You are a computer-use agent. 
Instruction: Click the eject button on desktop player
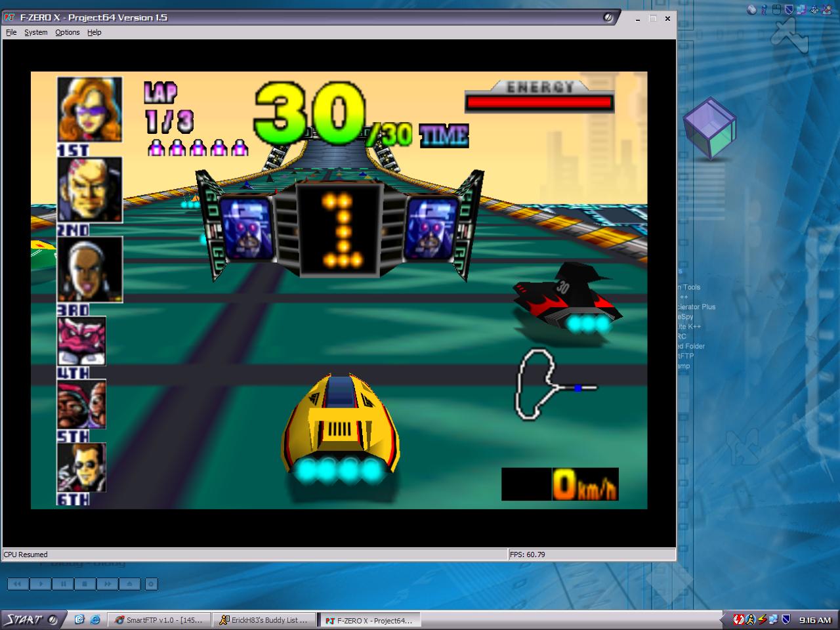point(130,583)
